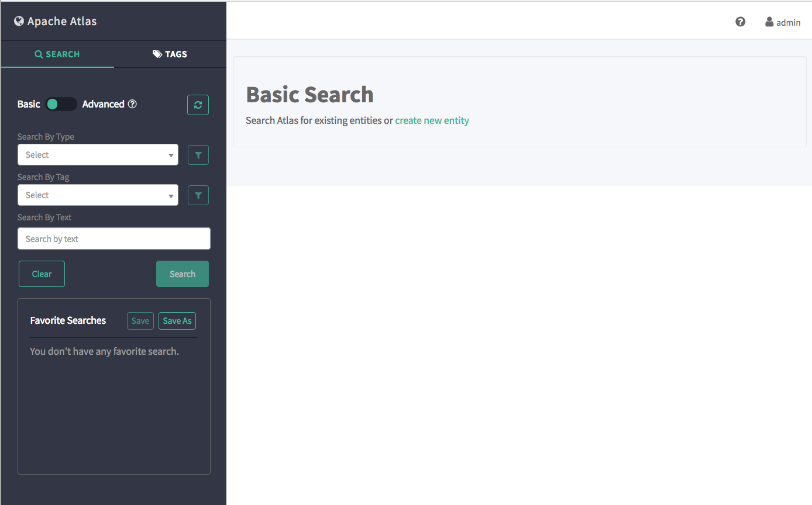Image resolution: width=812 pixels, height=505 pixels.
Task: Click the Save favorite search button
Action: 140,321
